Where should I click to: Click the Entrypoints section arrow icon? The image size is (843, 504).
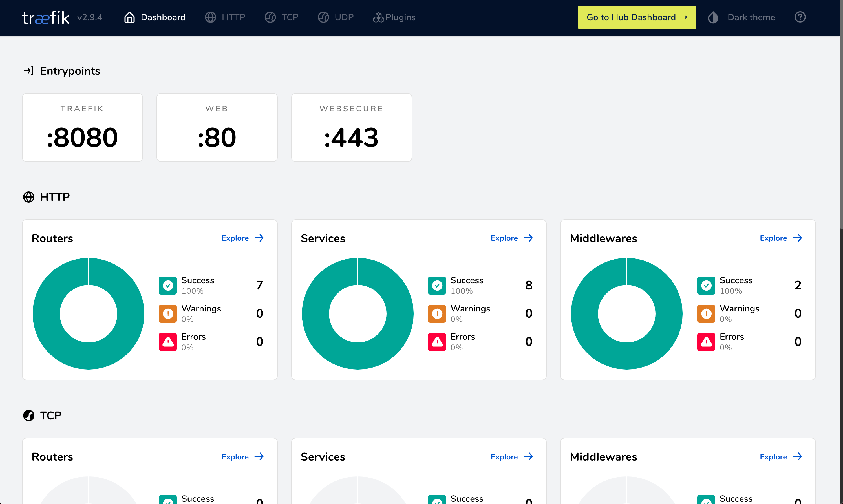click(28, 71)
